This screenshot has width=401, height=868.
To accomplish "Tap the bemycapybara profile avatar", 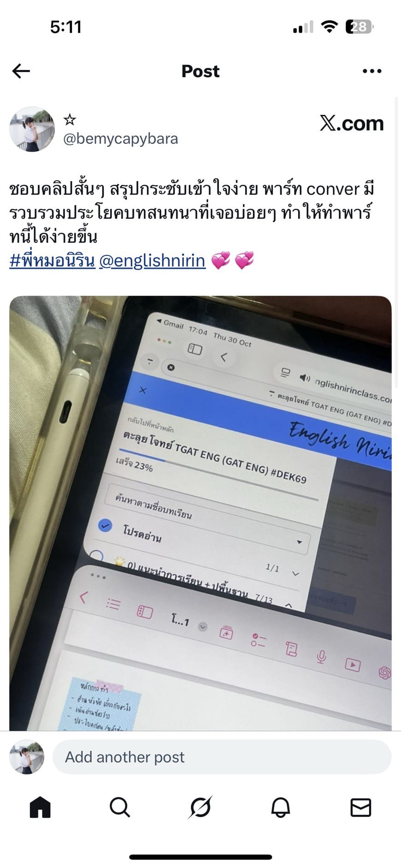I will (32, 129).
